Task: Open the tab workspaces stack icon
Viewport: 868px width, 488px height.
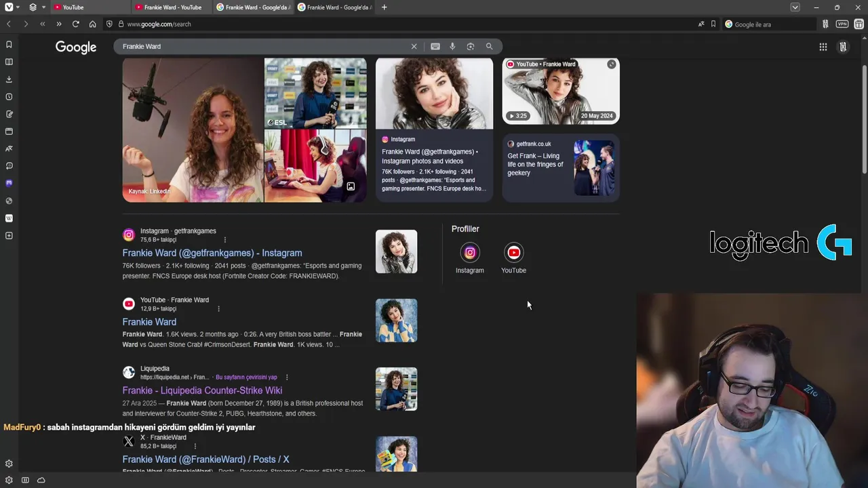Action: (33, 7)
